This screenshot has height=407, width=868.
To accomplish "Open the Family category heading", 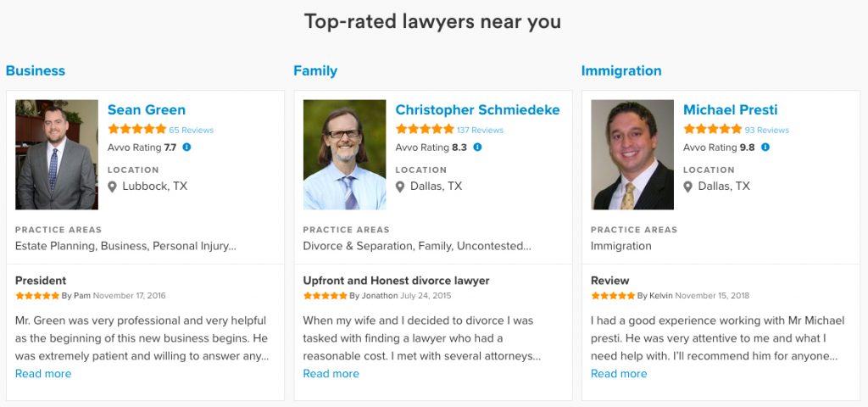I will tap(315, 71).
